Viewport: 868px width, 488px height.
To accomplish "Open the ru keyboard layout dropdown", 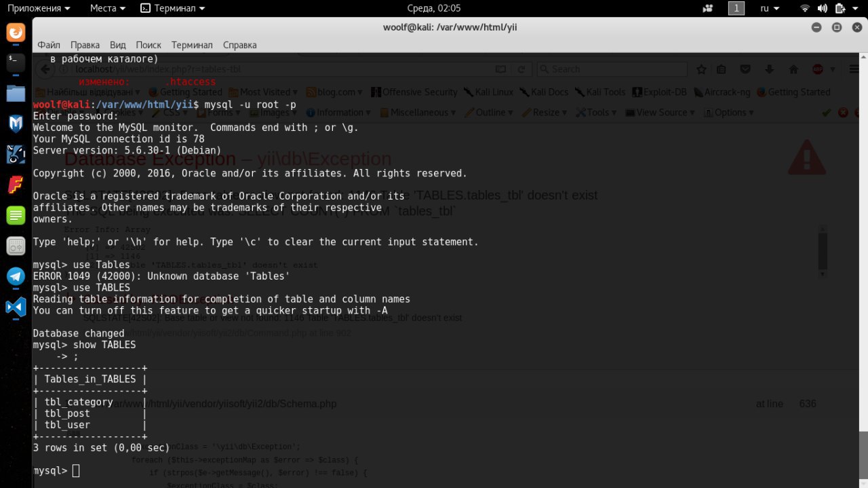I will tap(770, 8).
